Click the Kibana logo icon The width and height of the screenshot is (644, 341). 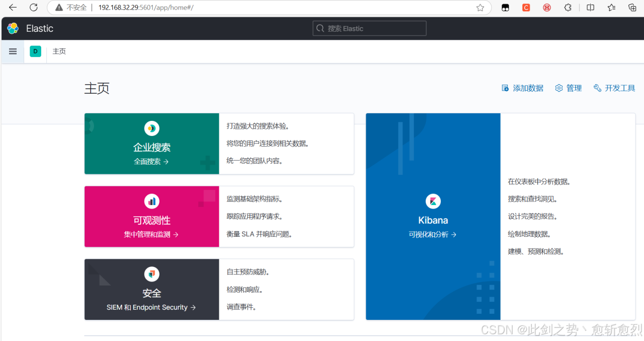point(433,201)
